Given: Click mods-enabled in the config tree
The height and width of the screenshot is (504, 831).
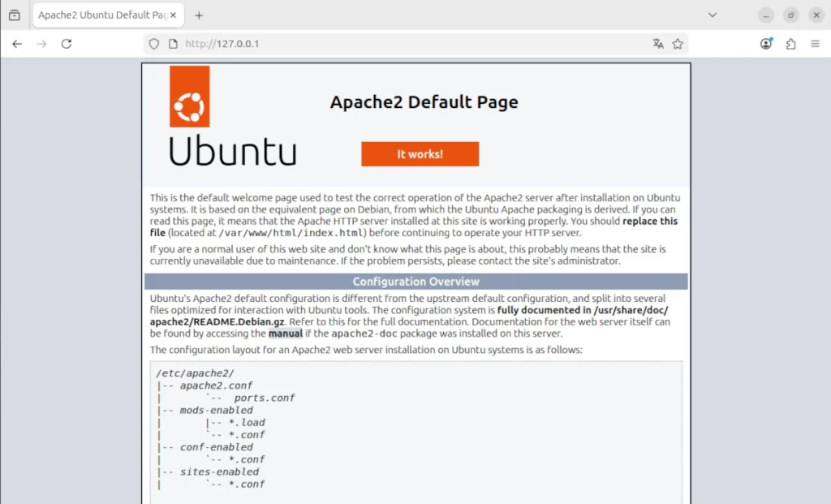Looking at the screenshot, I should tap(216, 410).
